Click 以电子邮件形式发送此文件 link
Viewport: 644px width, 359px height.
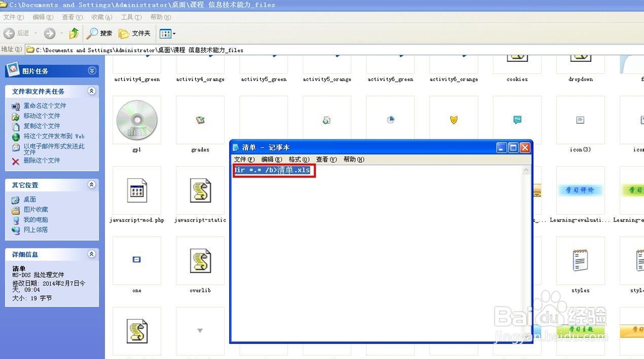pyautogui.click(x=54, y=149)
